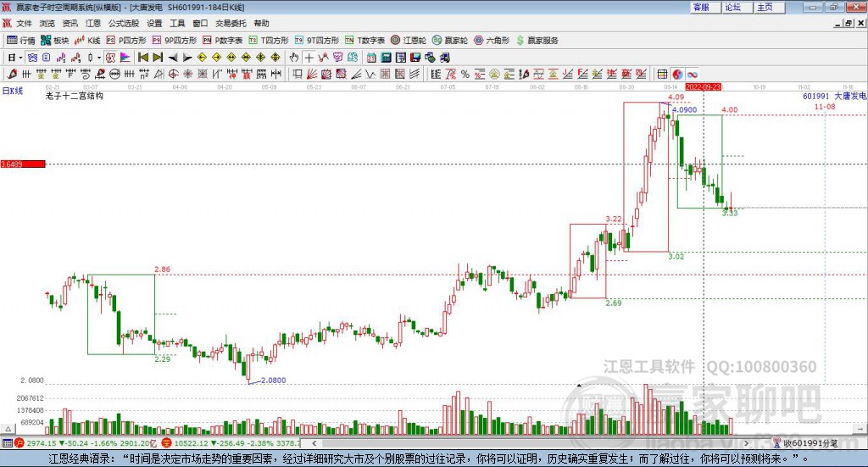Step chart right with black arrow
868x467 pixels.
tap(187, 58)
